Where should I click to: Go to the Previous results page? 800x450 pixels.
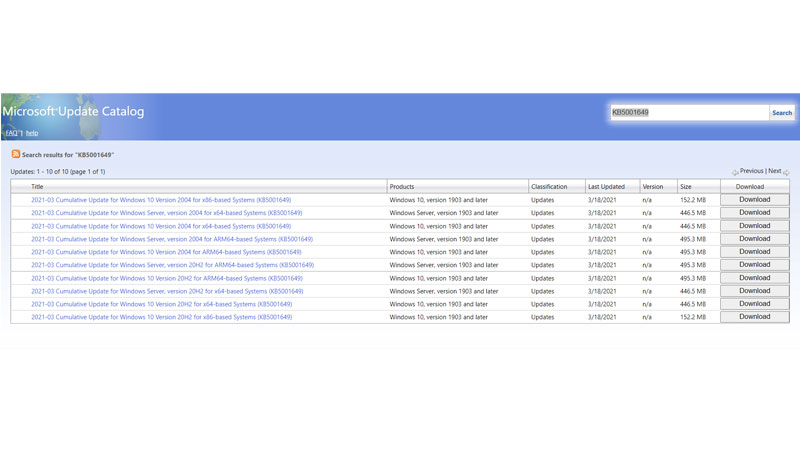coord(752,171)
